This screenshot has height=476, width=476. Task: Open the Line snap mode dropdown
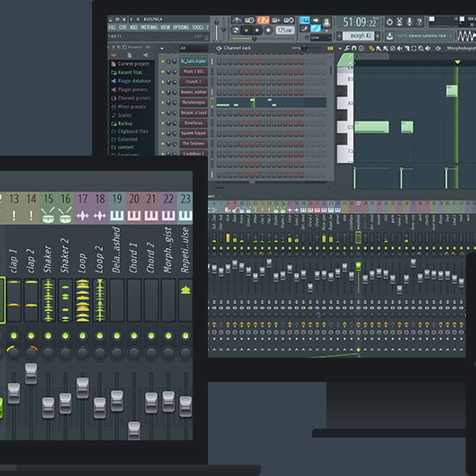[321, 37]
